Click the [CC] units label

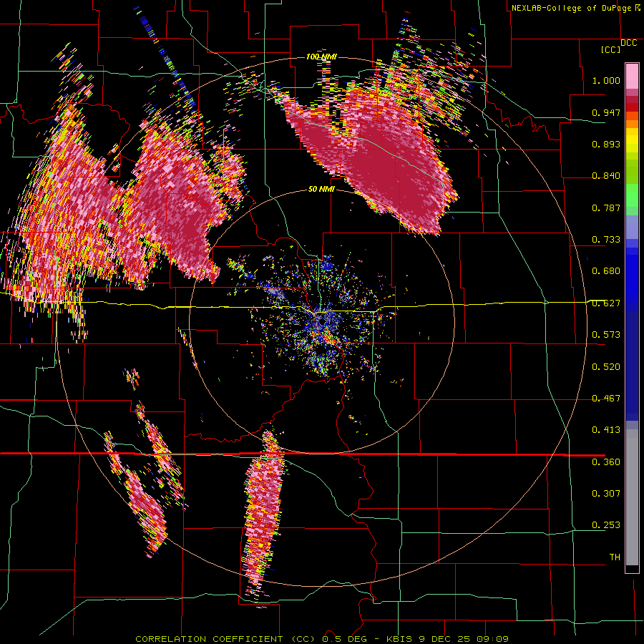[x=610, y=49]
